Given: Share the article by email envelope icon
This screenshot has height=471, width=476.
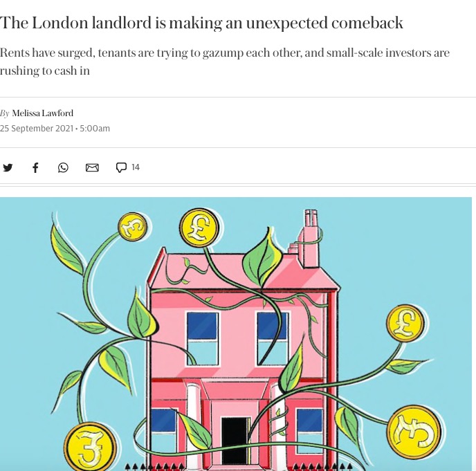Looking at the screenshot, I should click(92, 167).
